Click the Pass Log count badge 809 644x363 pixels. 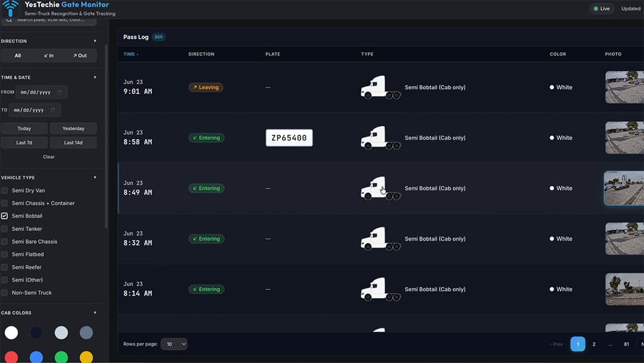159,37
